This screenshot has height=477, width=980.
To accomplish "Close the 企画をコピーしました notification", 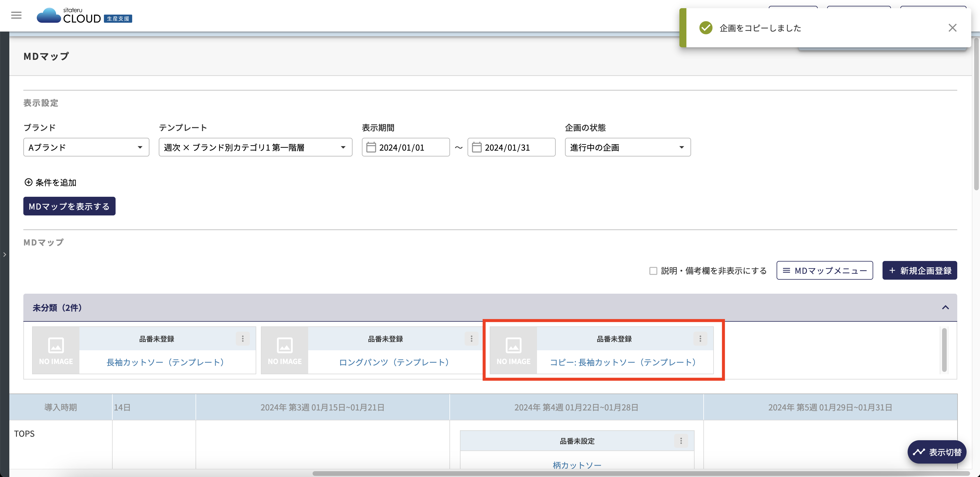I will pos(952,28).
